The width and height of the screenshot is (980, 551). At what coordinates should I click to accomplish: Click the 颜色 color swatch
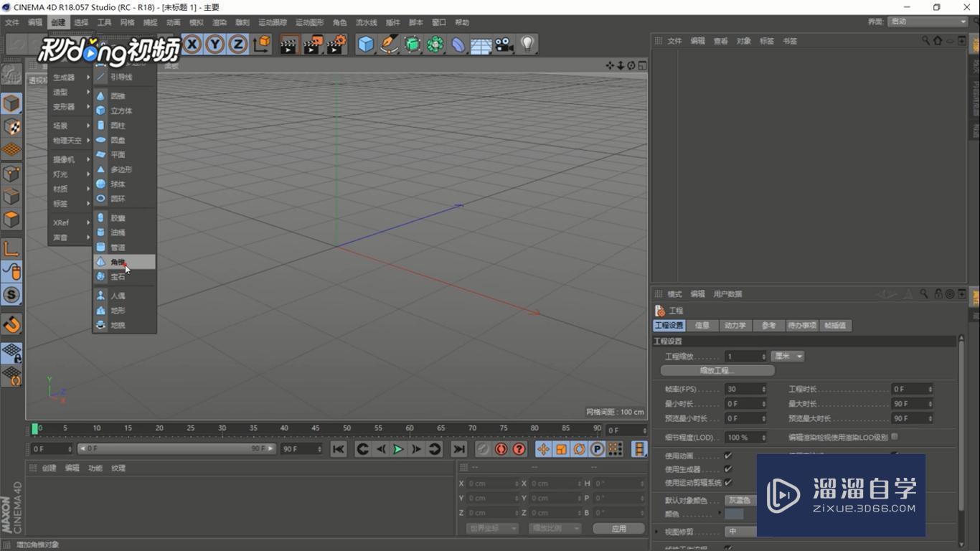click(734, 514)
